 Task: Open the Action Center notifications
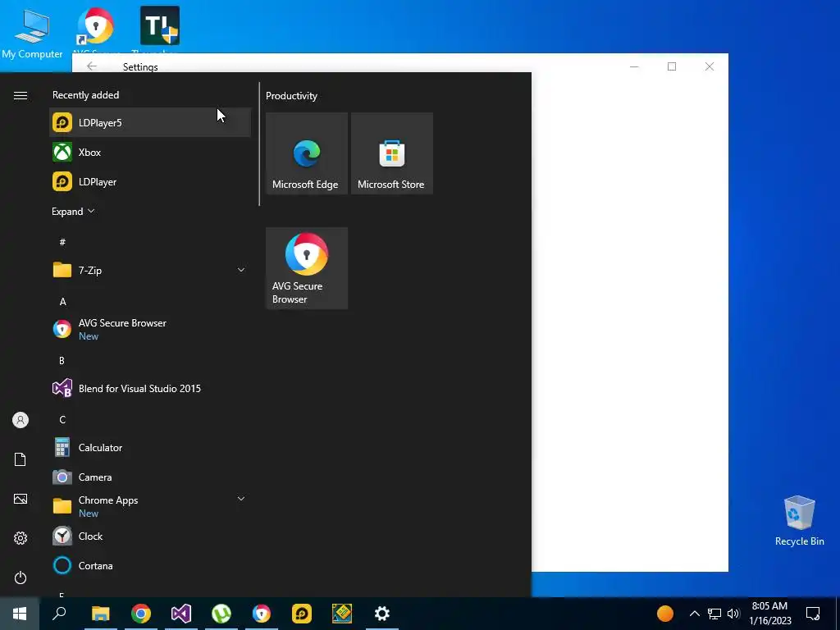click(x=813, y=614)
